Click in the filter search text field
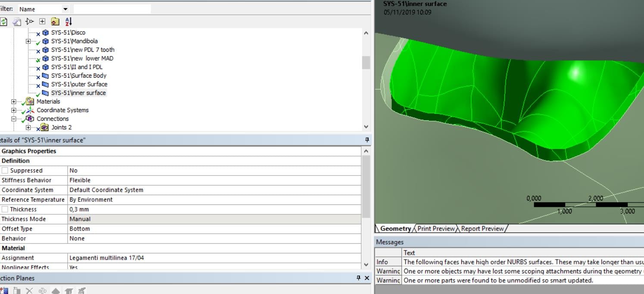The height and width of the screenshot is (294, 644). (112, 9)
